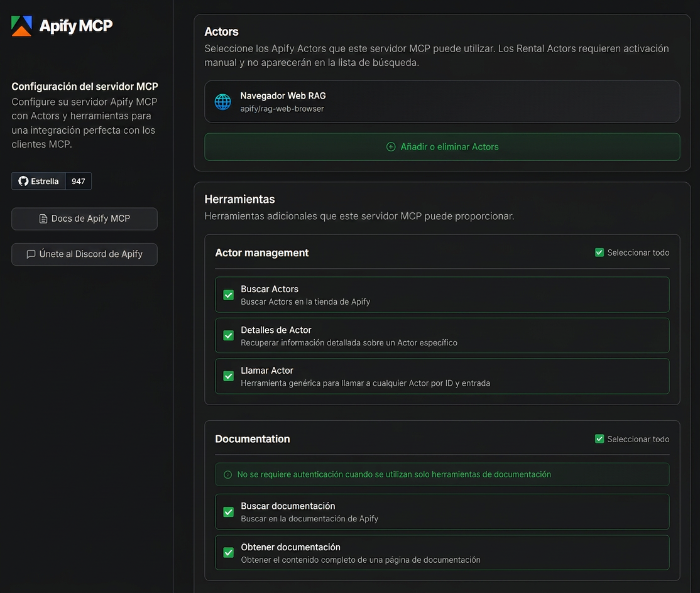
Task: Click the Actor management section heading
Action: coord(262,253)
